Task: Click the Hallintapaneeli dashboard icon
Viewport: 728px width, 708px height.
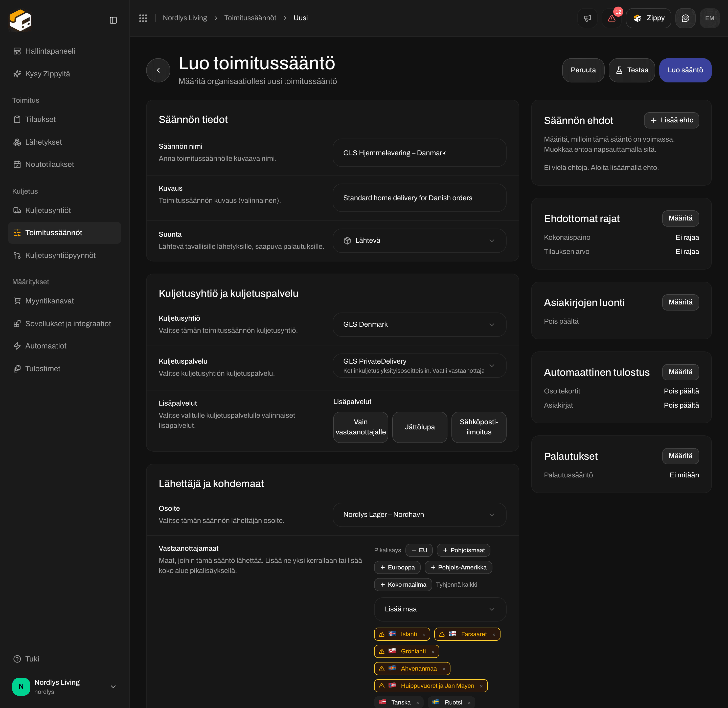Action: point(17,51)
